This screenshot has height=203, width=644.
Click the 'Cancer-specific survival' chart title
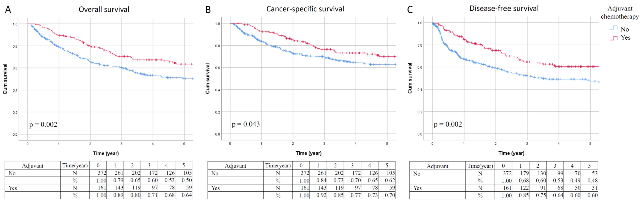pyautogui.click(x=305, y=9)
